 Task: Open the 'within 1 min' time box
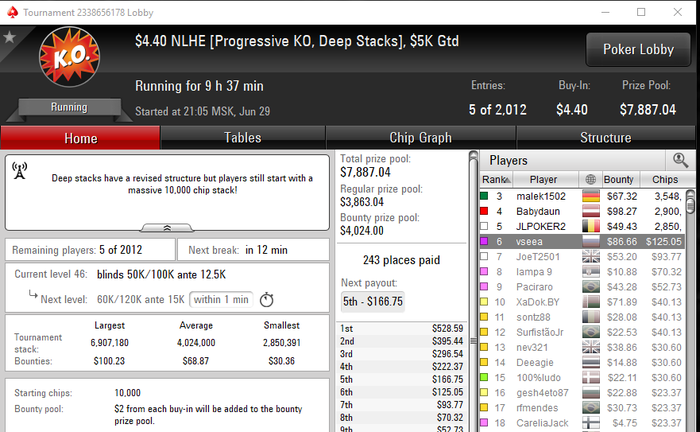(x=221, y=299)
